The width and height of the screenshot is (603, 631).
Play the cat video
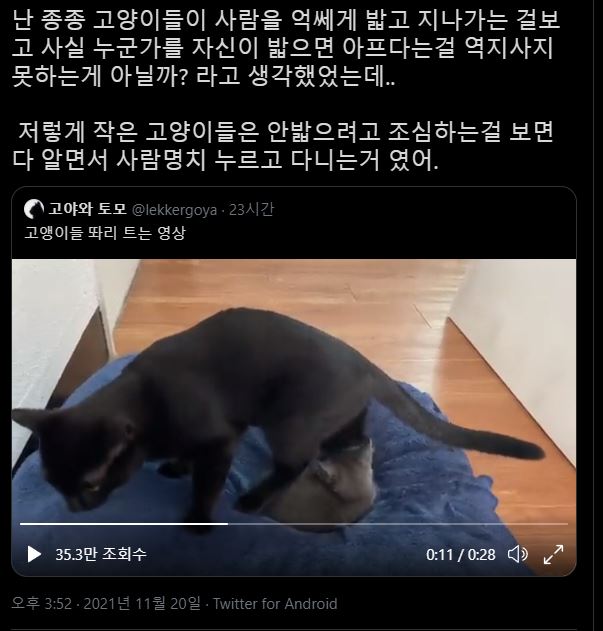pos(34,554)
